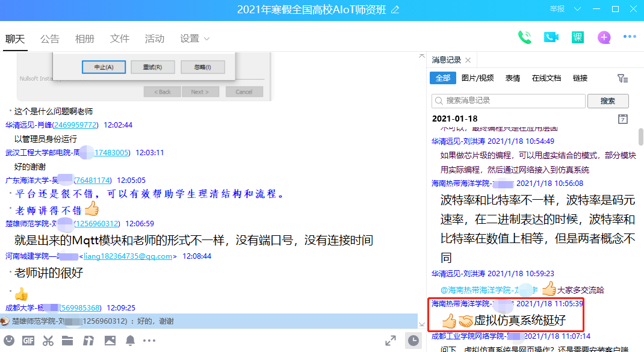Filter records by 在线文档
This screenshot has height=352, width=644.
546,78
